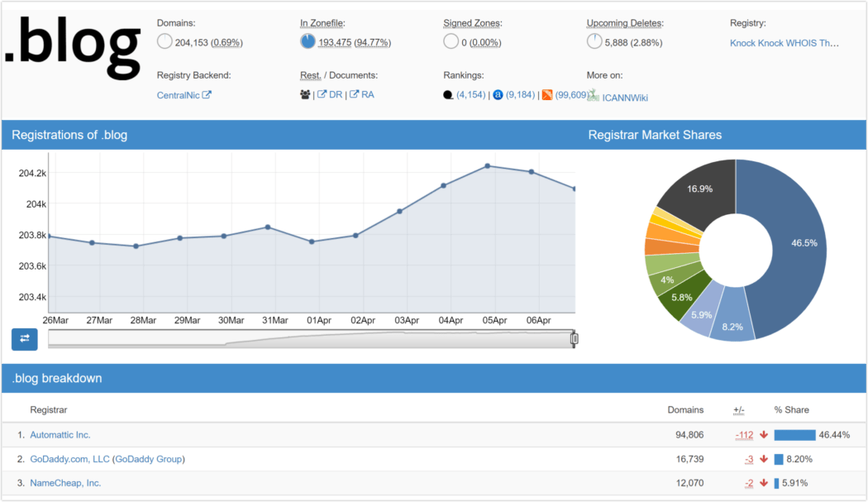The height and width of the screenshot is (502, 868).
Task: Click the black ranking icon before 4,154
Action: coord(448,95)
